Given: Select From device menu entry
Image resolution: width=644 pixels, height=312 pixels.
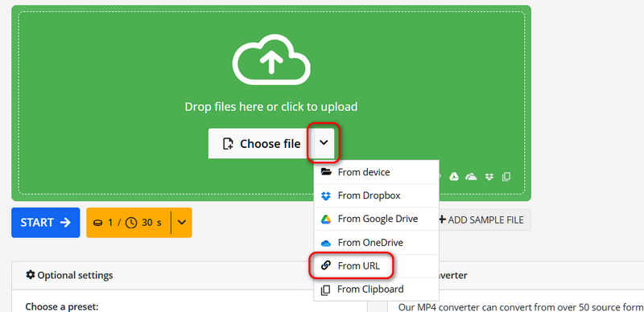Looking at the screenshot, I should pos(376,172).
